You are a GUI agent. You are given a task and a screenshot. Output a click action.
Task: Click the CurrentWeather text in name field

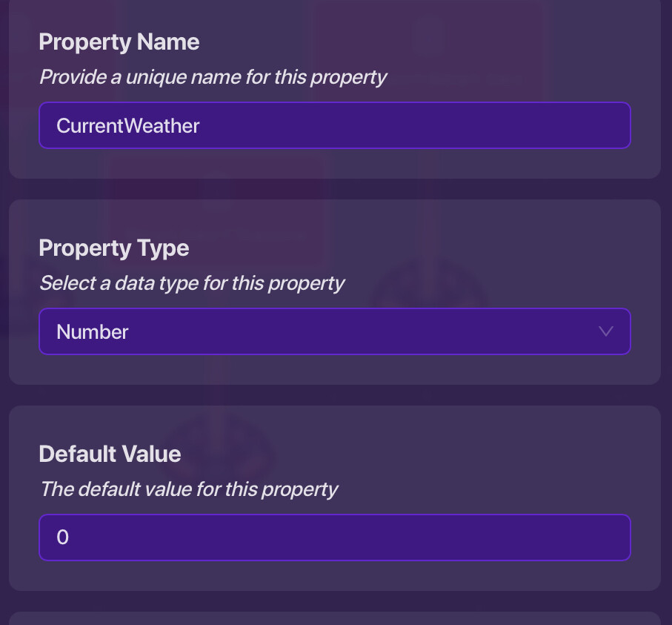pyautogui.click(x=128, y=125)
